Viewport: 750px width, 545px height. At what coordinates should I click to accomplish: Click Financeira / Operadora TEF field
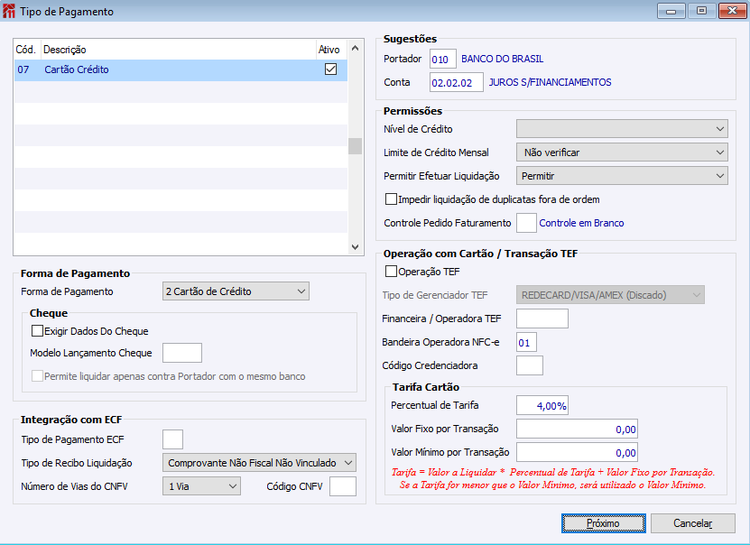(542, 318)
